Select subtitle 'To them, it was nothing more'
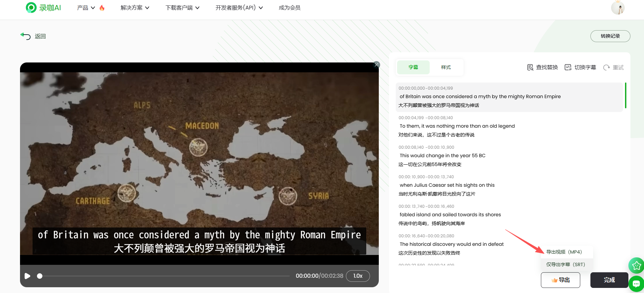This screenshot has height=293, width=644. (x=457, y=126)
